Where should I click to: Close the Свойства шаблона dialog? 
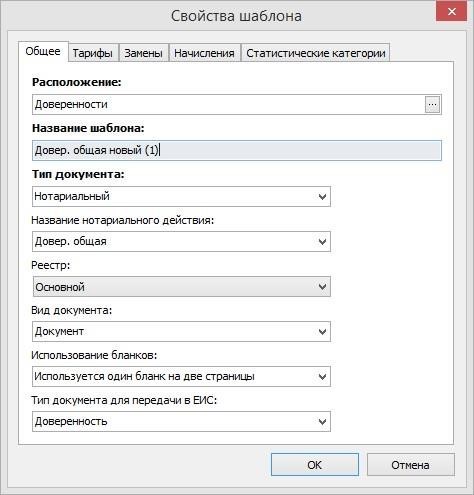(452, 12)
